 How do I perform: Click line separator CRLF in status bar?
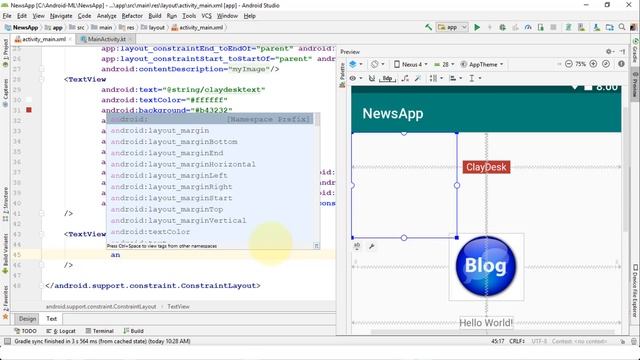click(x=516, y=341)
